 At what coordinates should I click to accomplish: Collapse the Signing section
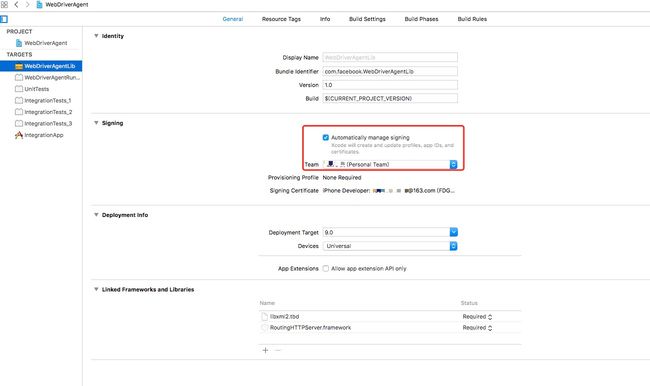96,123
